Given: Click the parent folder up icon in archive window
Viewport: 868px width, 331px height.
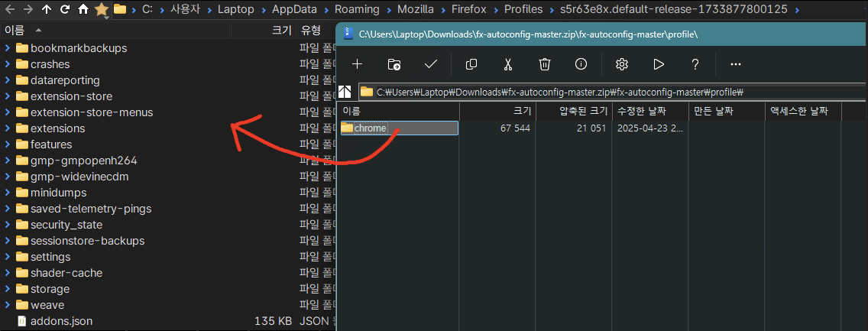Looking at the screenshot, I should click(x=345, y=91).
